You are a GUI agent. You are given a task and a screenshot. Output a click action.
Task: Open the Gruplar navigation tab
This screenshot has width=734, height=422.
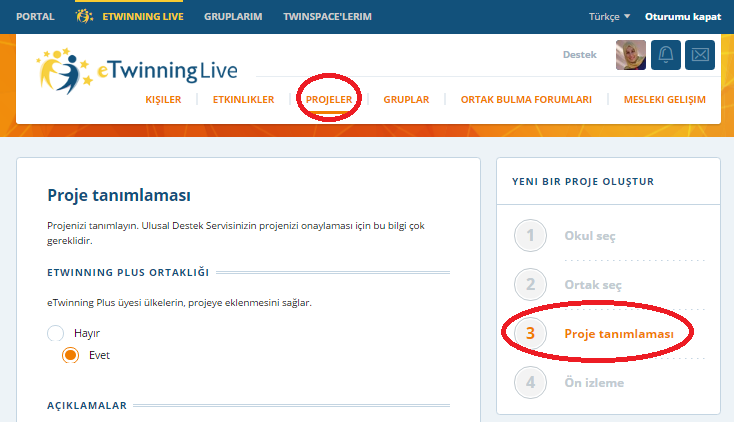click(406, 100)
